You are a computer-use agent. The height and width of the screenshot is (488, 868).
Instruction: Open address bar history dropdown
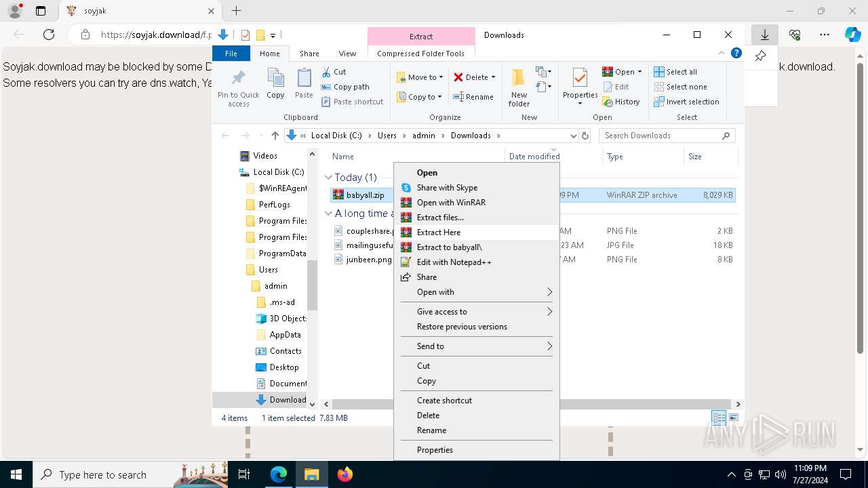(574, 136)
